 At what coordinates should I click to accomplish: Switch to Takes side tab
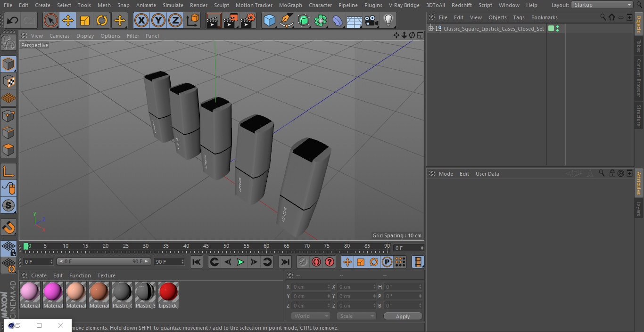639,46
